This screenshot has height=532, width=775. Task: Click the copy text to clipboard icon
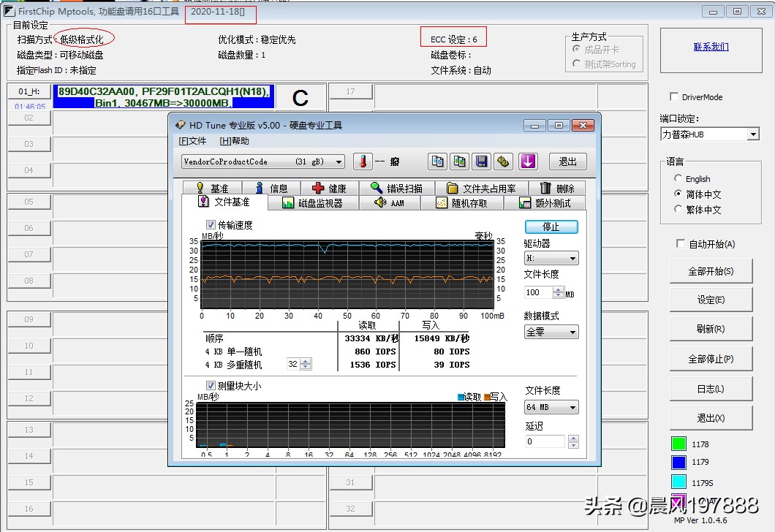pos(437,161)
